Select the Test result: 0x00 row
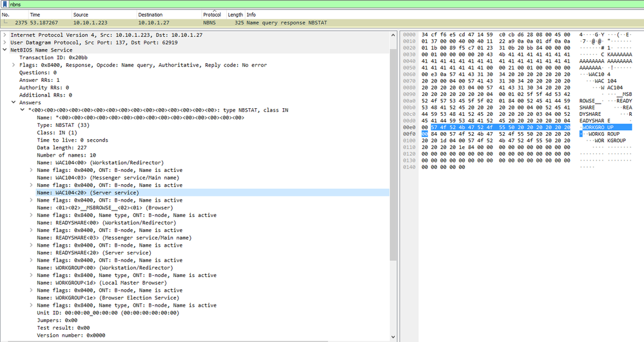 pos(63,328)
